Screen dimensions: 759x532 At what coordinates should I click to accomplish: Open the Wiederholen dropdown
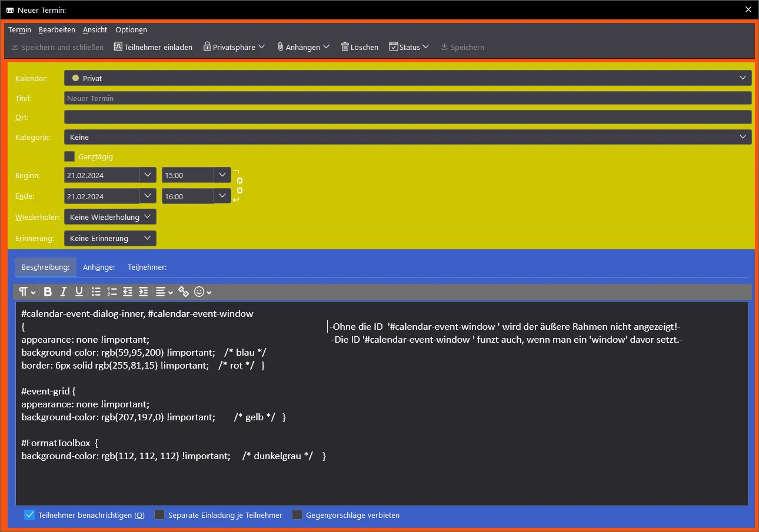[x=110, y=217]
